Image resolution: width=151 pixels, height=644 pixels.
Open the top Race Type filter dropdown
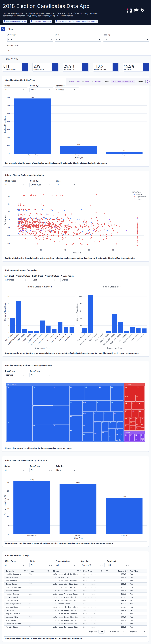tap(126, 39)
